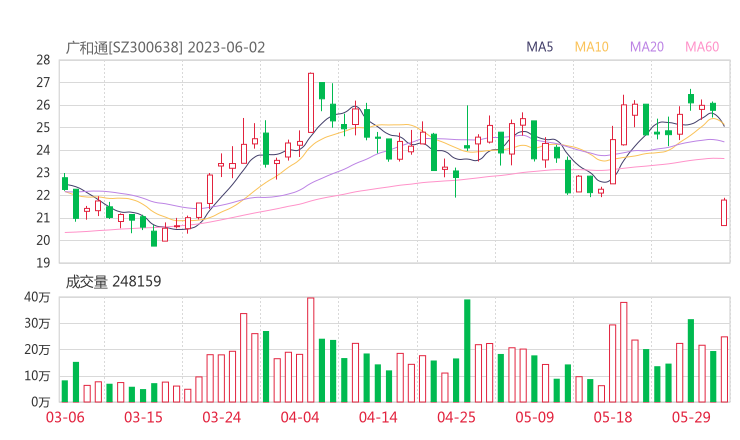Select the last red candlestick near 21
This screenshot has height=440, width=740.
[x=724, y=212]
